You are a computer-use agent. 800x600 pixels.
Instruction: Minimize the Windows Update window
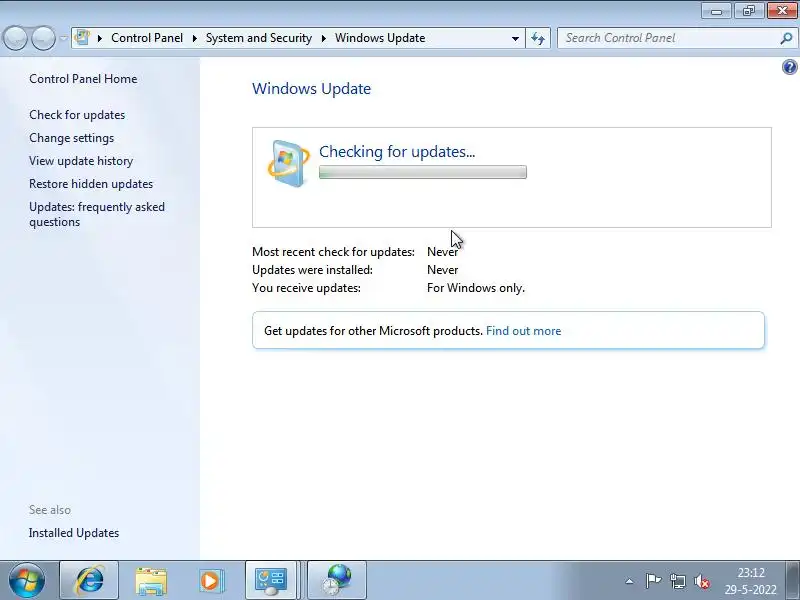pyautogui.click(x=716, y=11)
